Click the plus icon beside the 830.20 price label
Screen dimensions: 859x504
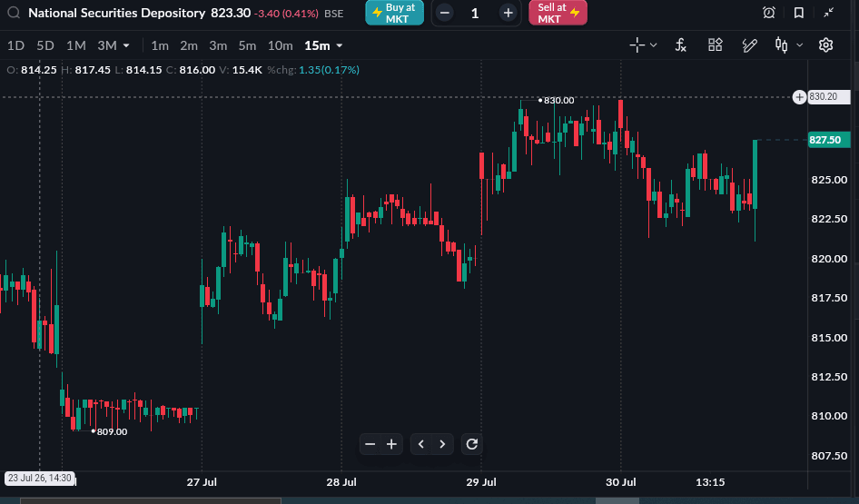(799, 97)
